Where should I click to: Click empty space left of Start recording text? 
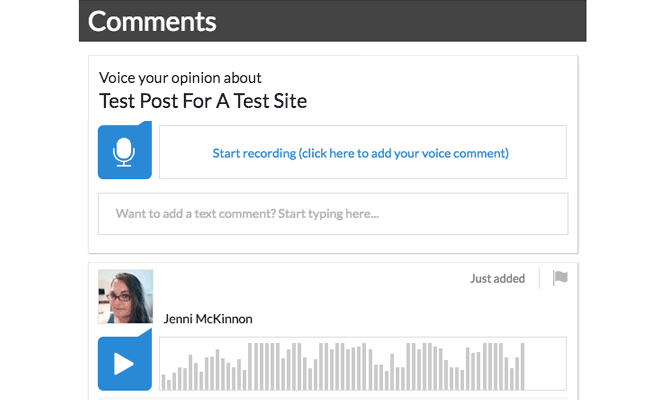[x=185, y=153]
